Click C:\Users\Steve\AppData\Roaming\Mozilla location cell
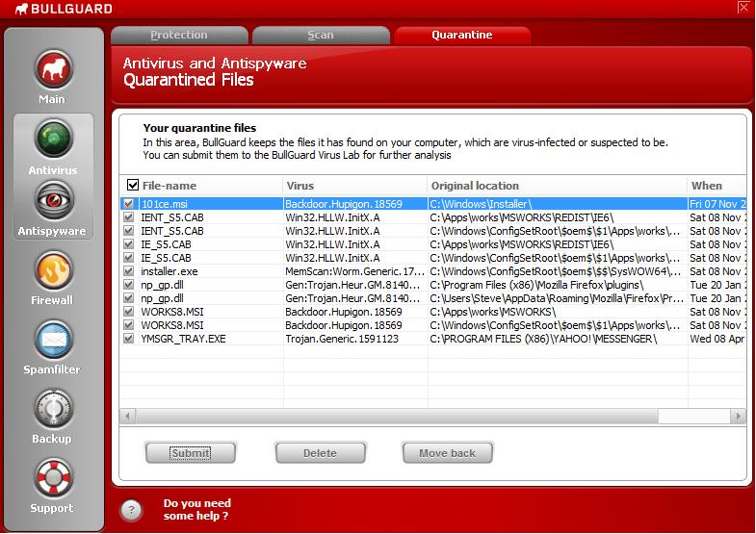Viewport: 756px width, 534px height. (x=557, y=298)
